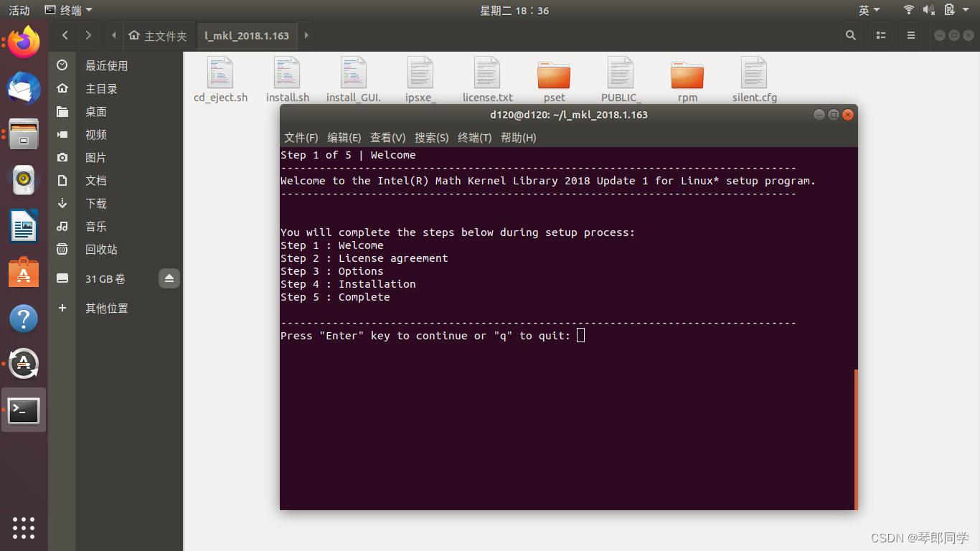Select the license.txt file

487,80
